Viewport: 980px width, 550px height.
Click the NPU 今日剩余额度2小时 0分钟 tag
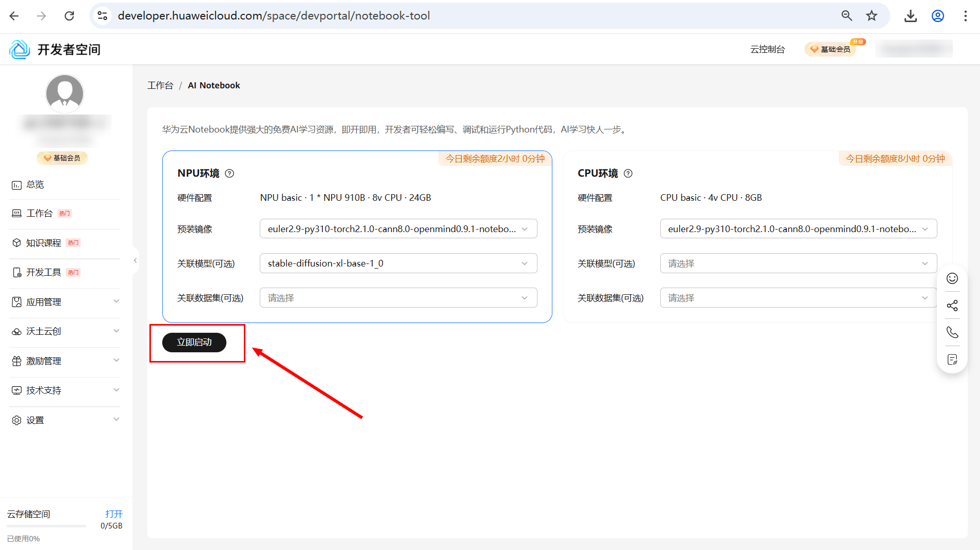pos(495,159)
